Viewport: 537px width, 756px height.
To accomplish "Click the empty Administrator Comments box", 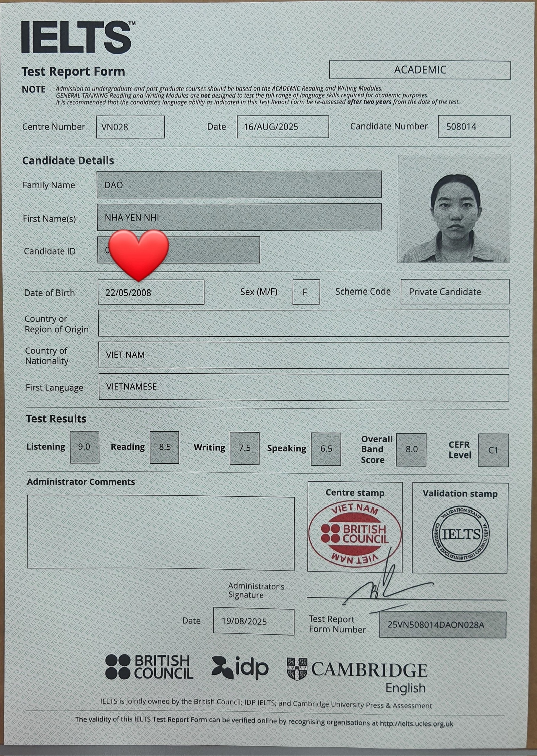I will tap(161, 533).
